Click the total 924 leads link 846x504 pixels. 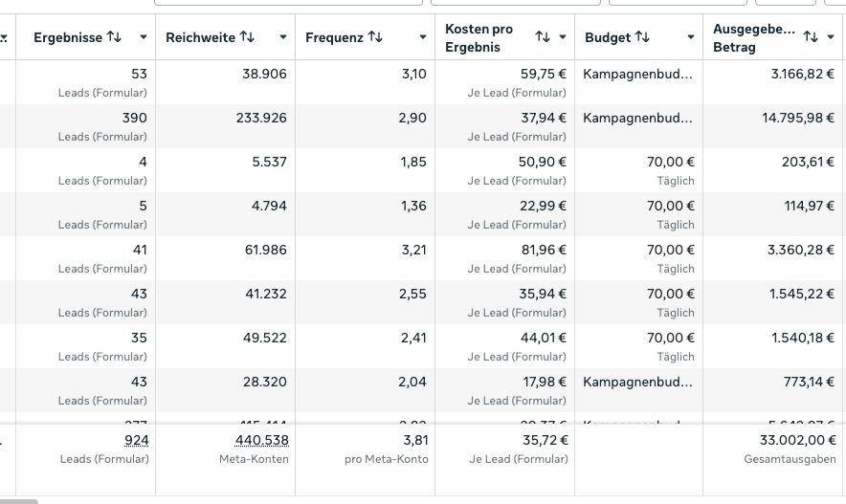tap(137, 440)
